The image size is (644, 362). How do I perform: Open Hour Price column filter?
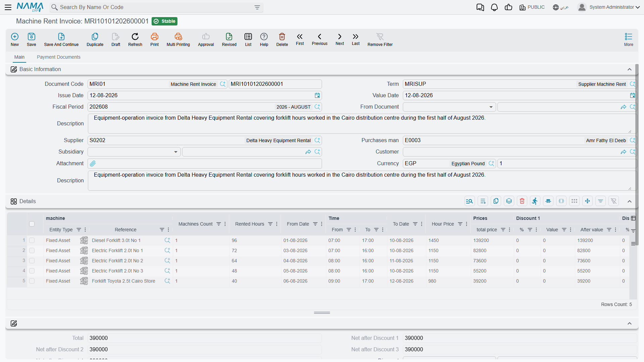[460, 224]
